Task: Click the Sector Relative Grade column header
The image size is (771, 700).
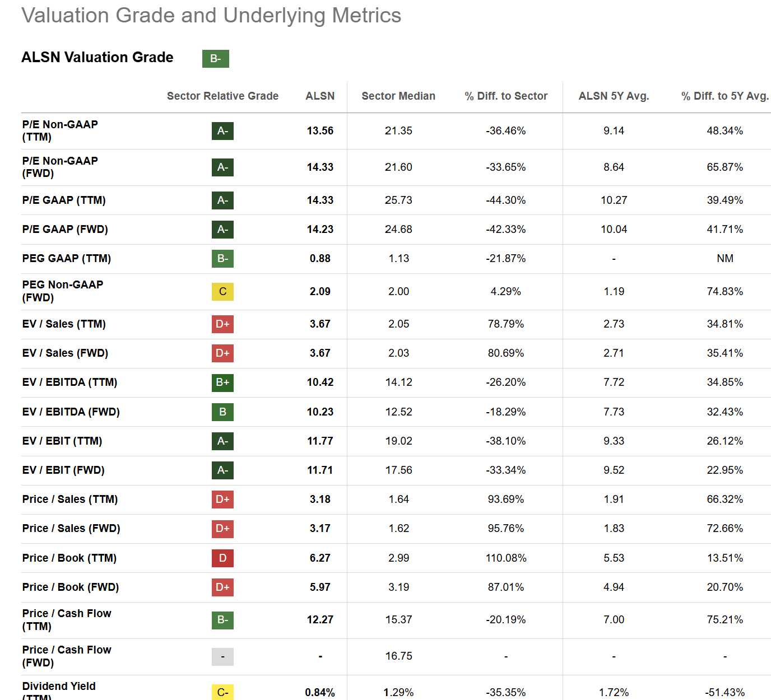Action: [x=222, y=96]
